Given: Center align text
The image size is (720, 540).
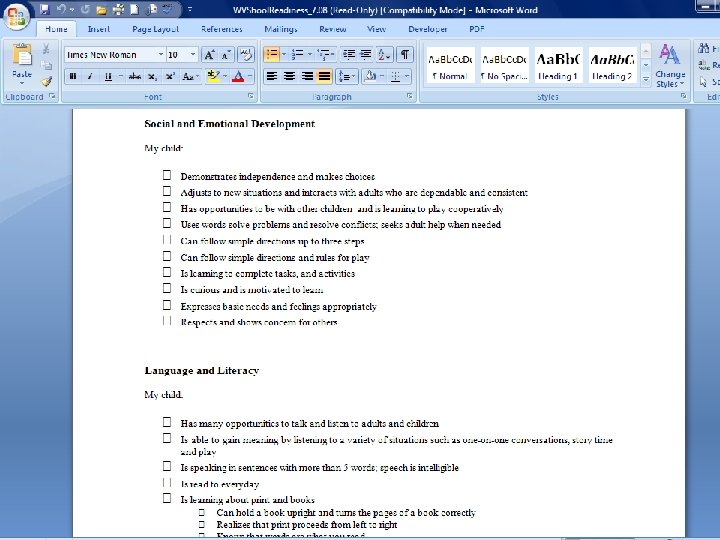Looking at the screenshot, I should [x=289, y=76].
